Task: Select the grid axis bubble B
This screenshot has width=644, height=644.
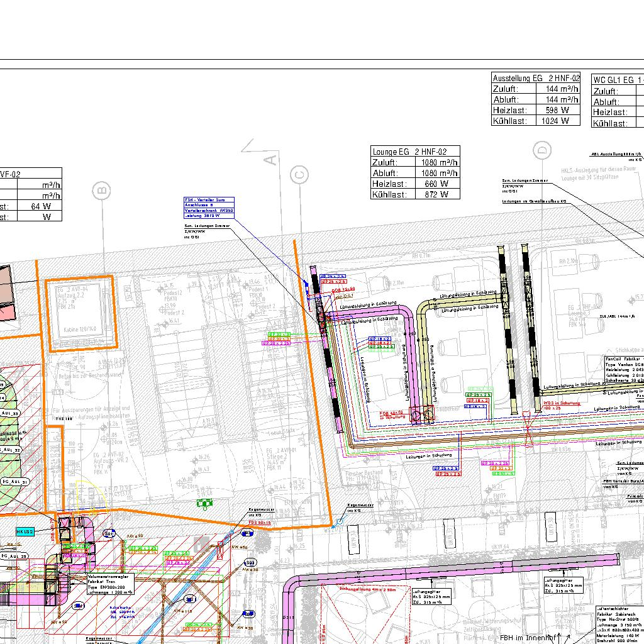Action: click(x=101, y=189)
